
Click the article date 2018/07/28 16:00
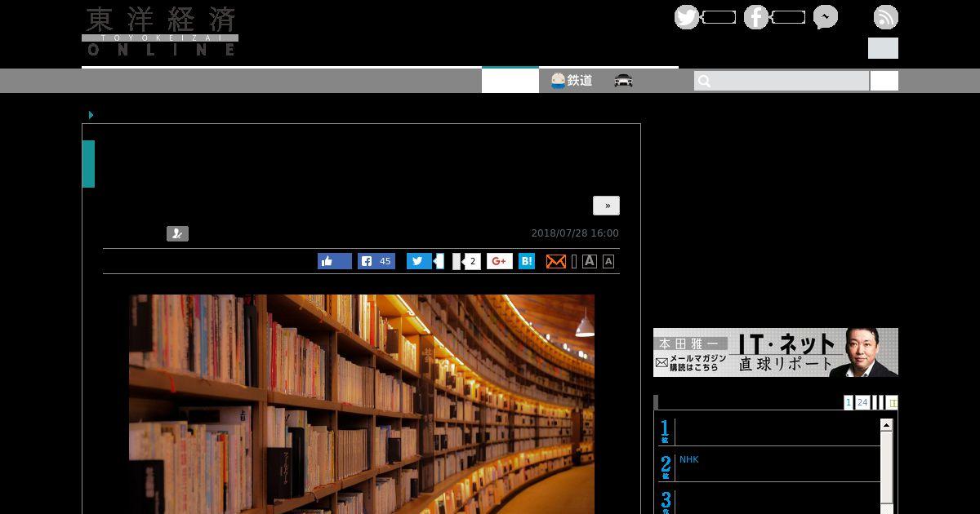point(575,233)
